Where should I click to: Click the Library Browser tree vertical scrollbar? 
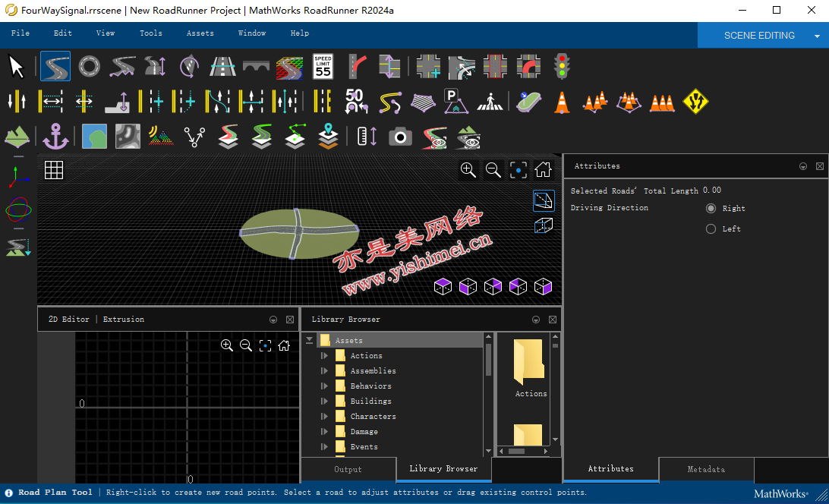488,360
